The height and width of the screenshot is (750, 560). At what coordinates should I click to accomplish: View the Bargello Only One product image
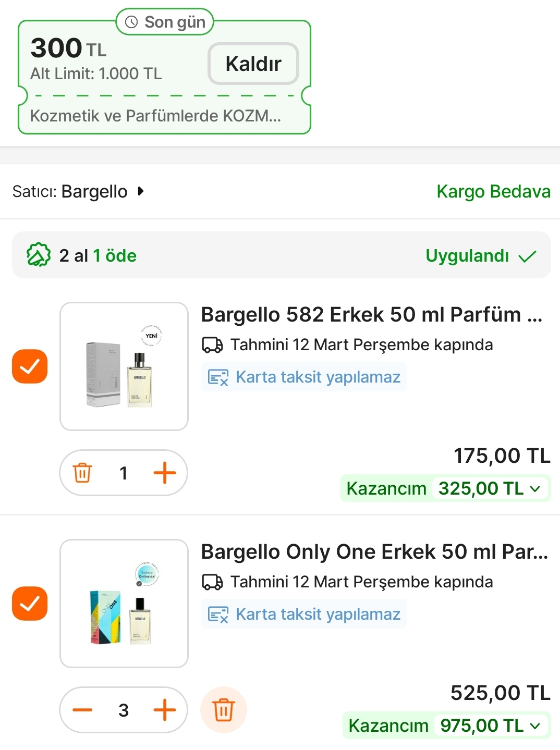point(124,604)
